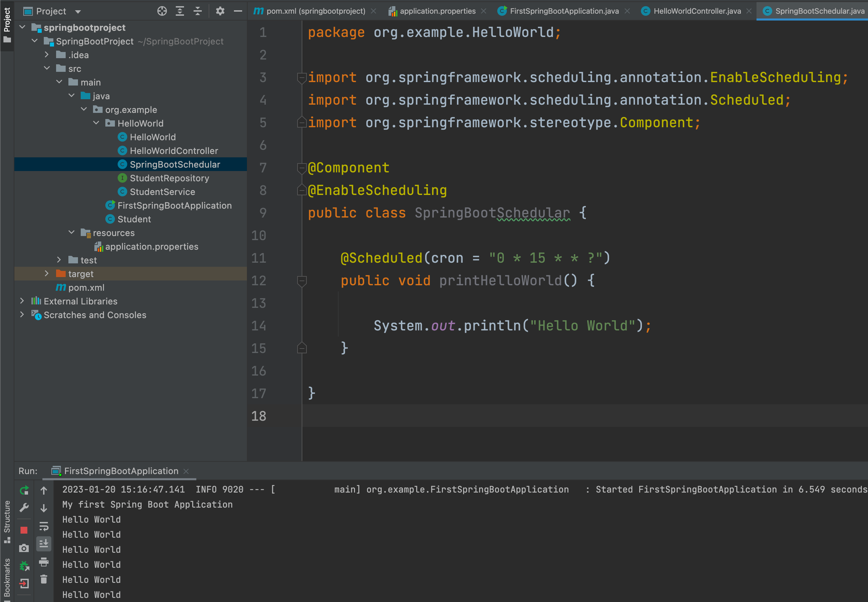This screenshot has width=868, height=602.
Task: Navigate down the stack trace in console
Action: (44, 507)
